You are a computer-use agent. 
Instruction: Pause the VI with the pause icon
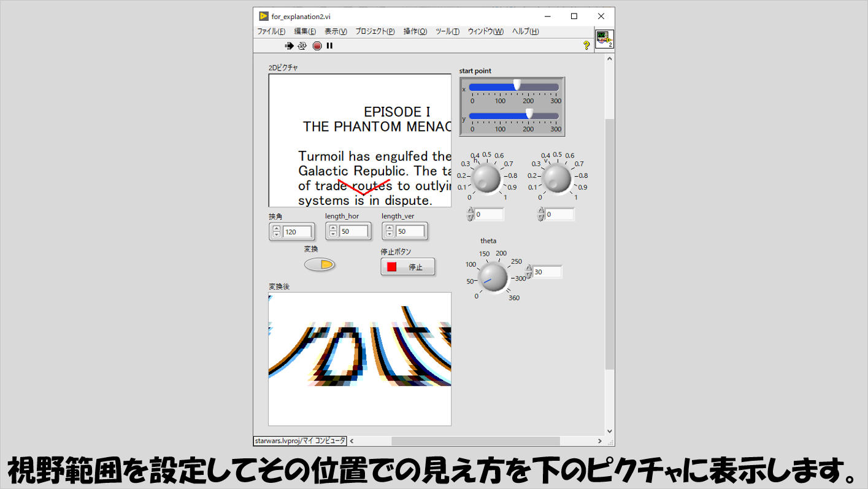point(329,45)
